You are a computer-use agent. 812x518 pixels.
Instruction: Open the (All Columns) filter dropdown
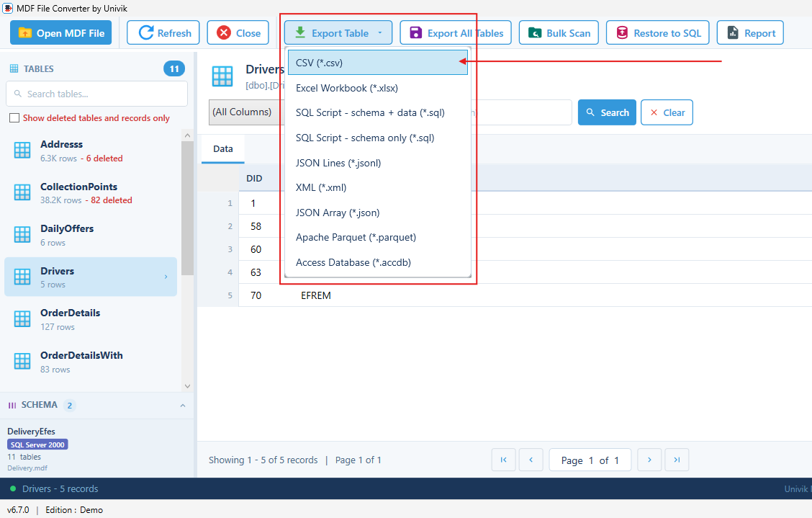click(x=246, y=112)
